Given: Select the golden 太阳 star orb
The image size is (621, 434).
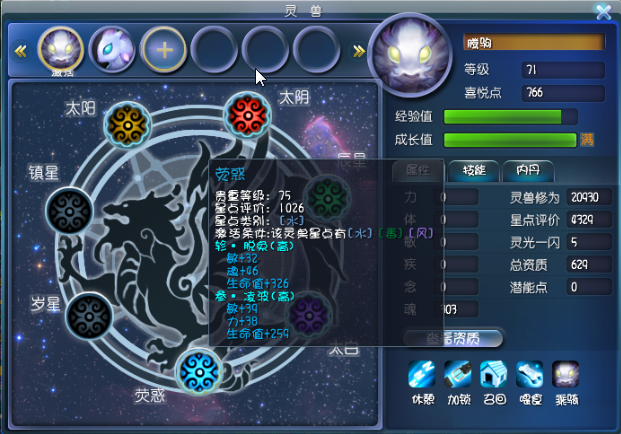Looking at the screenshot, I should [x=128, y=125].
